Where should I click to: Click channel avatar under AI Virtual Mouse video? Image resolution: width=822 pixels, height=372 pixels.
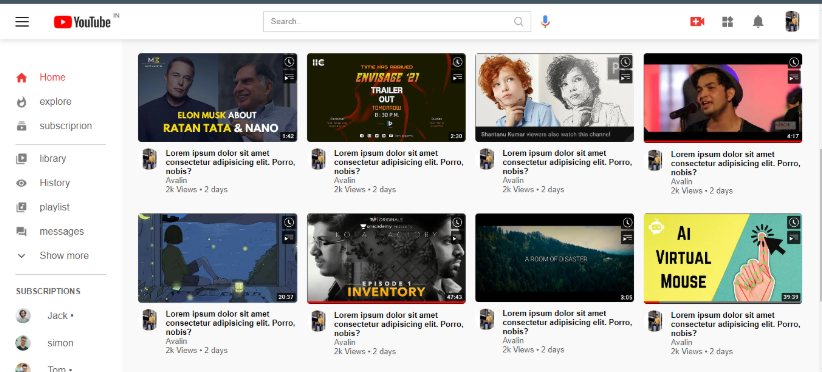pyautogui.click(x=655, y=321)
